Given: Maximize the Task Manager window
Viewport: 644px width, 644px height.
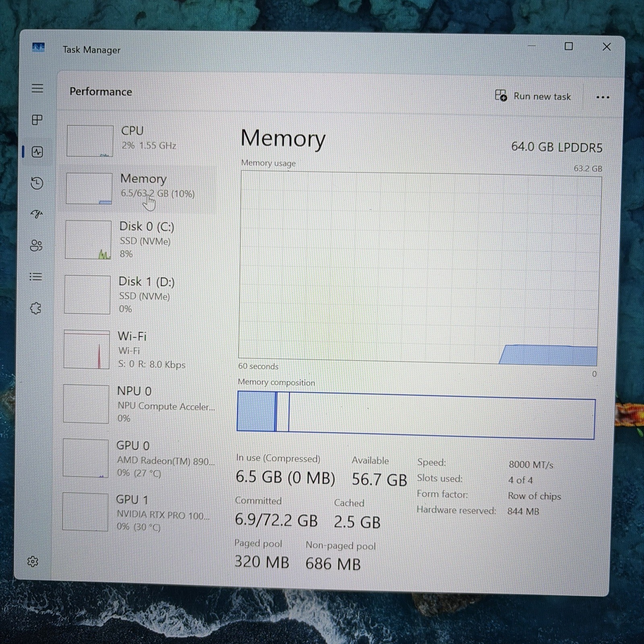Looking at the screenshot, I should click(569, 46).
